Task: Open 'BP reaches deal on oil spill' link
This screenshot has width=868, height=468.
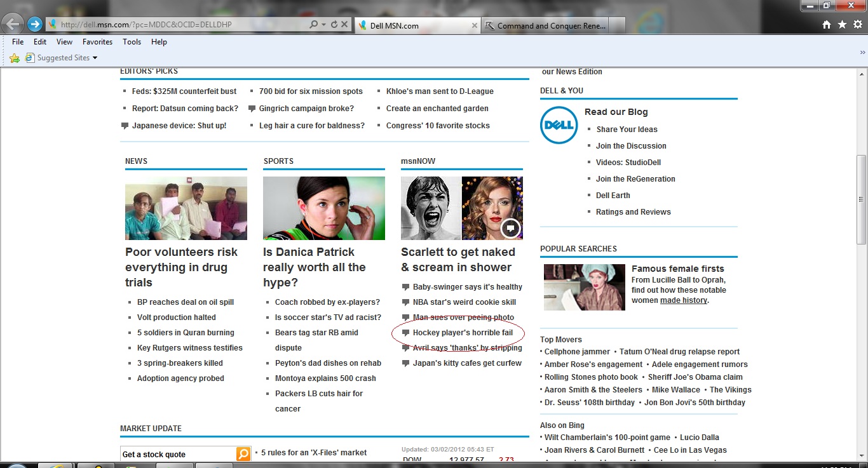Action: tap(185, 302)
